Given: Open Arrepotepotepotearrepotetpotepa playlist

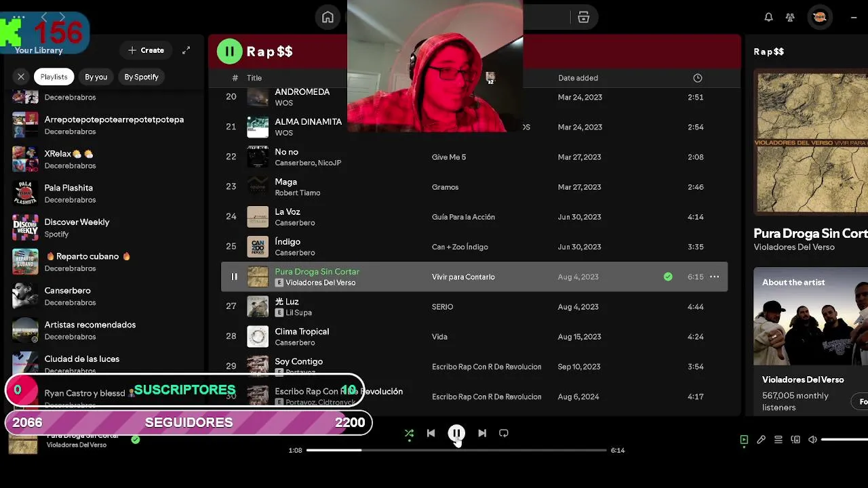Looking at the screenshot, I should point(103,125).
